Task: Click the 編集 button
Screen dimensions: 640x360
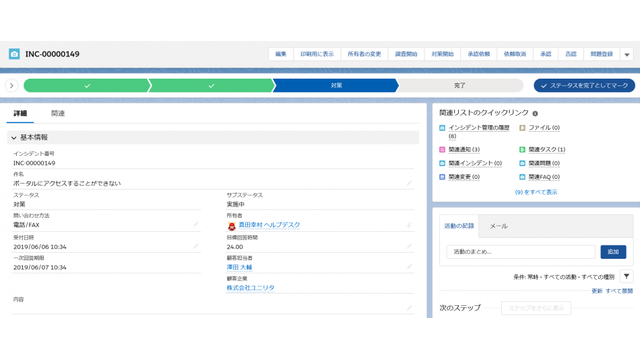Action: (x=281, y=54)
